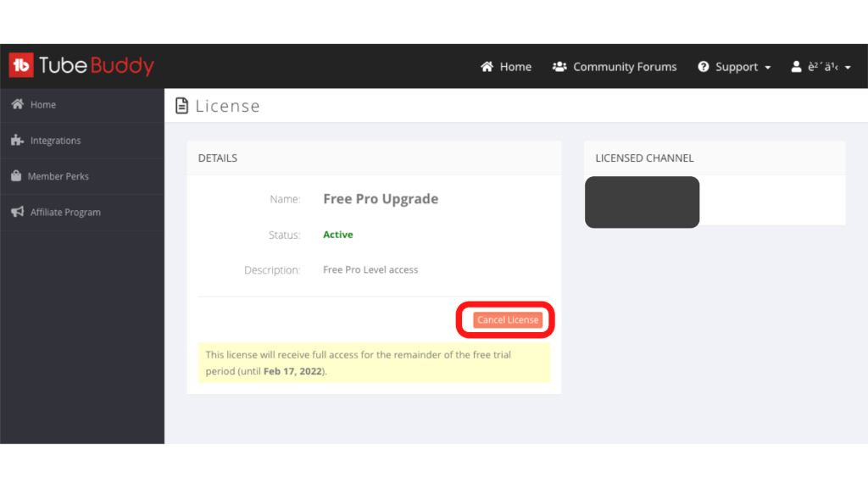Expand the Support dropdown arrow
This screenshot has height=488, width=868.
coord(768,68)
